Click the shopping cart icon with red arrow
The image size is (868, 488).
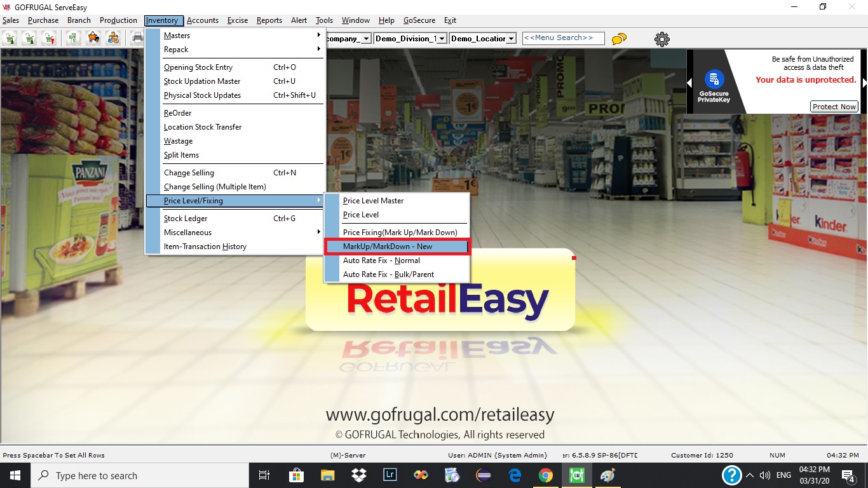coord(48,39)
